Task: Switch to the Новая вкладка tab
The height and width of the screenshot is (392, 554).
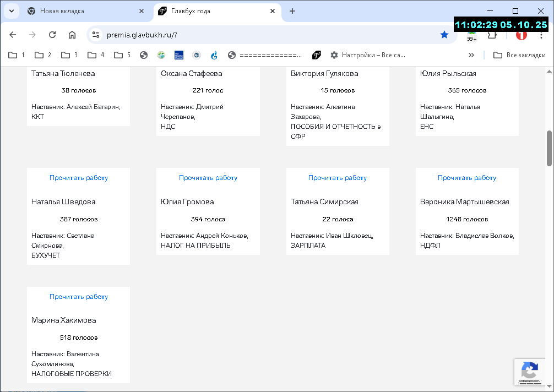Action: tap(85, 11)
